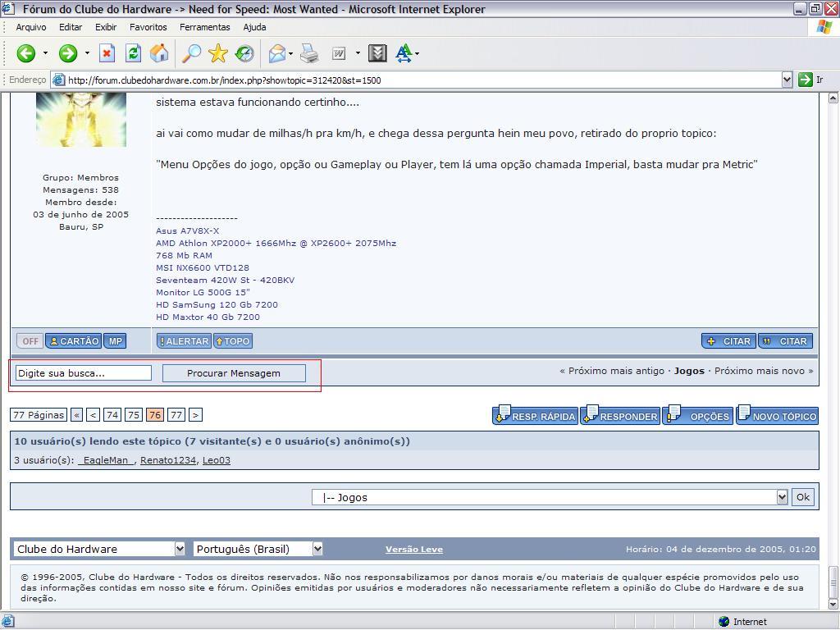Open the Arquivo menu

31,27
